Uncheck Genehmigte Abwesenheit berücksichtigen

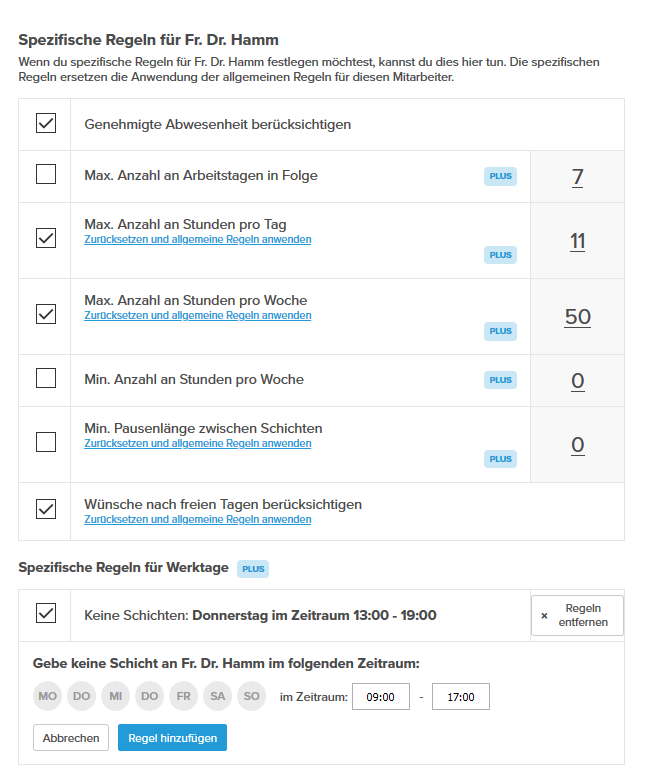[46, 124]
